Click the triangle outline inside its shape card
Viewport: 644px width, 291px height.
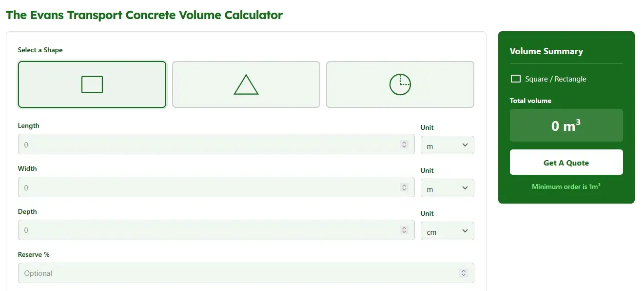(x=246, y=84)
